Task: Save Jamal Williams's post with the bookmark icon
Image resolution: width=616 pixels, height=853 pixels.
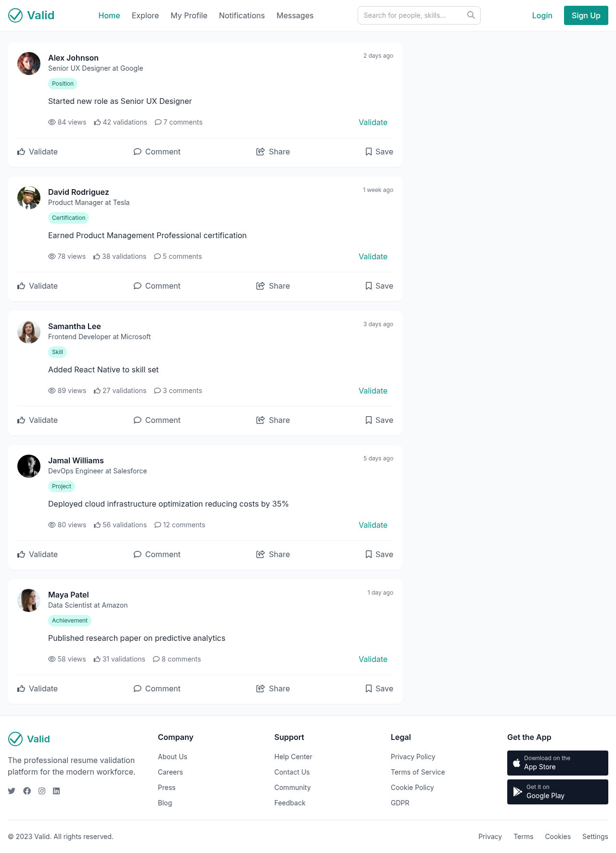Action: point(369,554)
